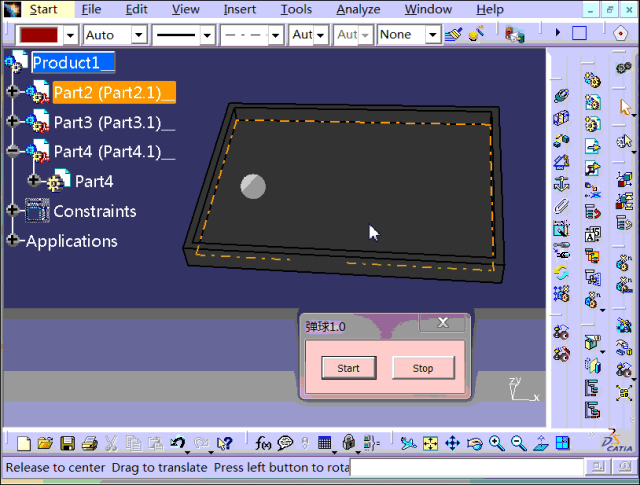Image resolution: width=640 pixels, height=485 pixels.
Task: Click the What's This help icon
Action: coord(224,443)
